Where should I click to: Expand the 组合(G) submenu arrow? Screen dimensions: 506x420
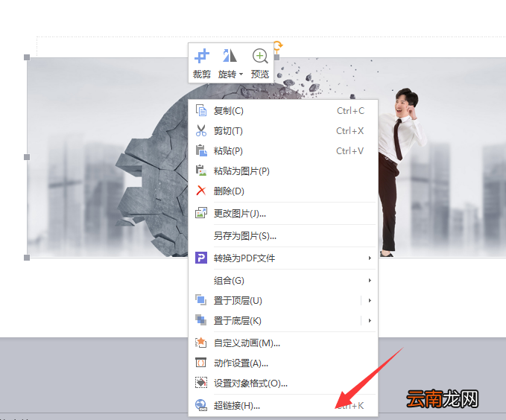(x=370, y=280)
